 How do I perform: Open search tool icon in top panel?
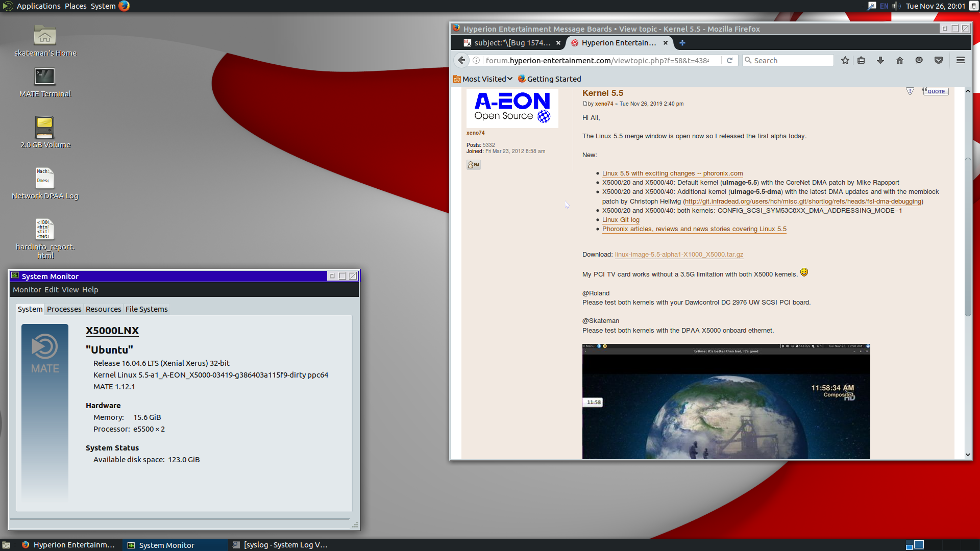tap(872, 6)
